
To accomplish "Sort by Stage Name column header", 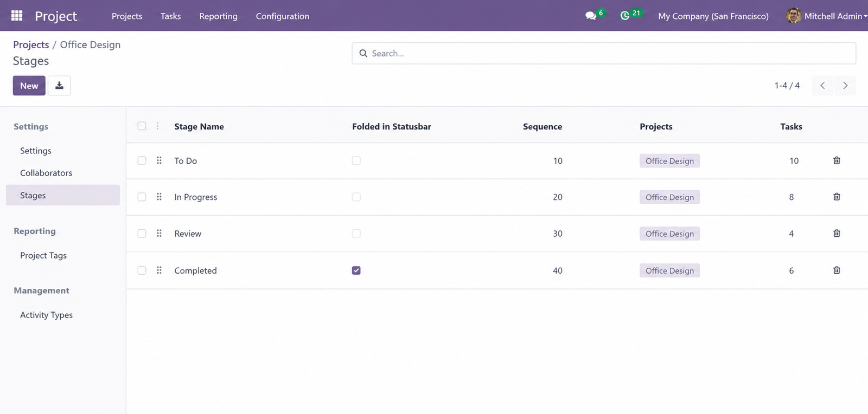I will point(199,126).
